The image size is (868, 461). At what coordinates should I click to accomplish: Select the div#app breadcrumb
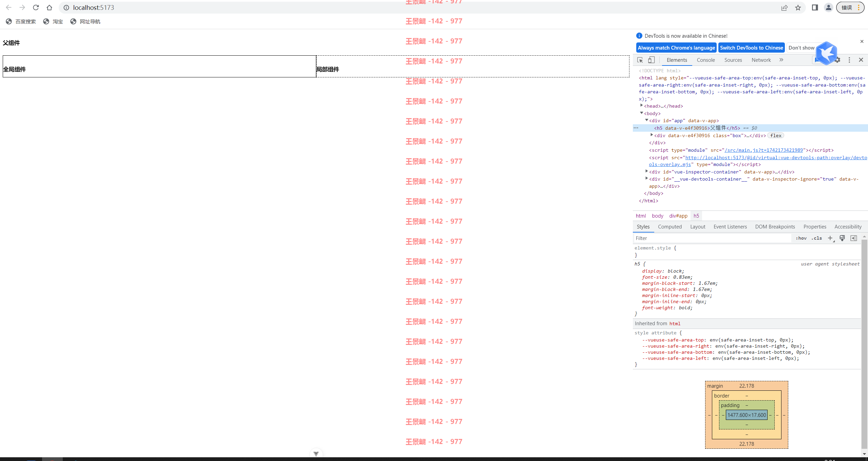click(678, 216)
